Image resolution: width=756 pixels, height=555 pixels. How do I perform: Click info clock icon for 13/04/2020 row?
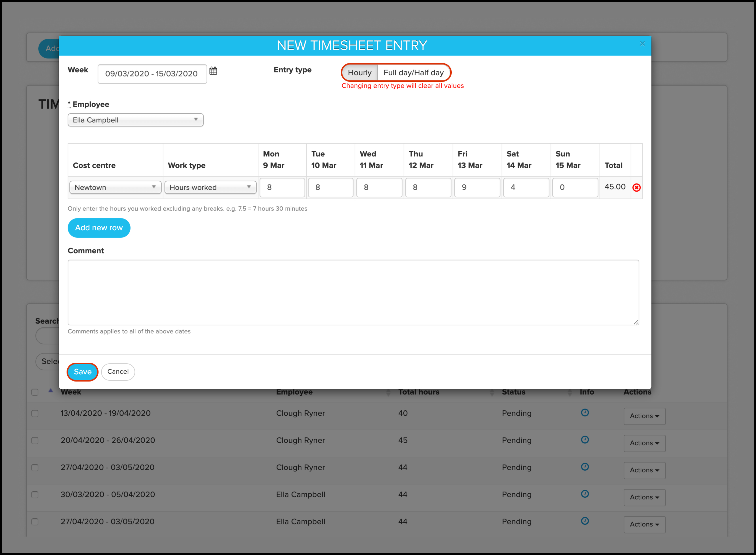(x=585, y=413)
